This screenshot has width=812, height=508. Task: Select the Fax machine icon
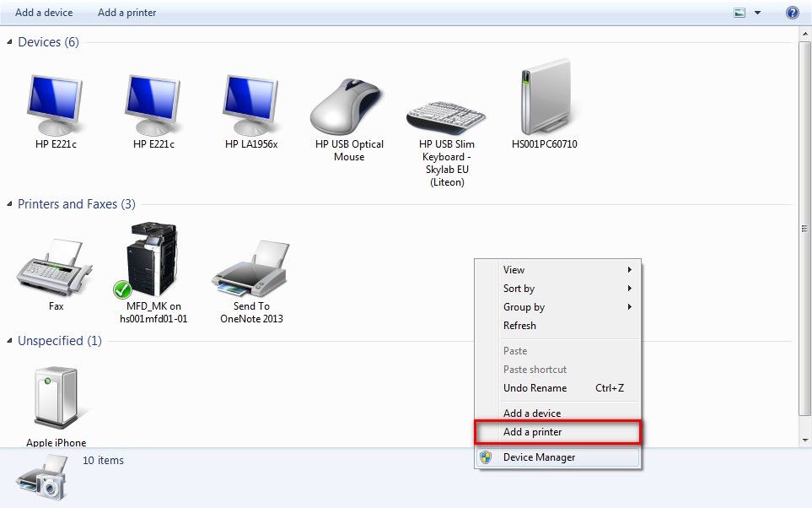point(54,270)
